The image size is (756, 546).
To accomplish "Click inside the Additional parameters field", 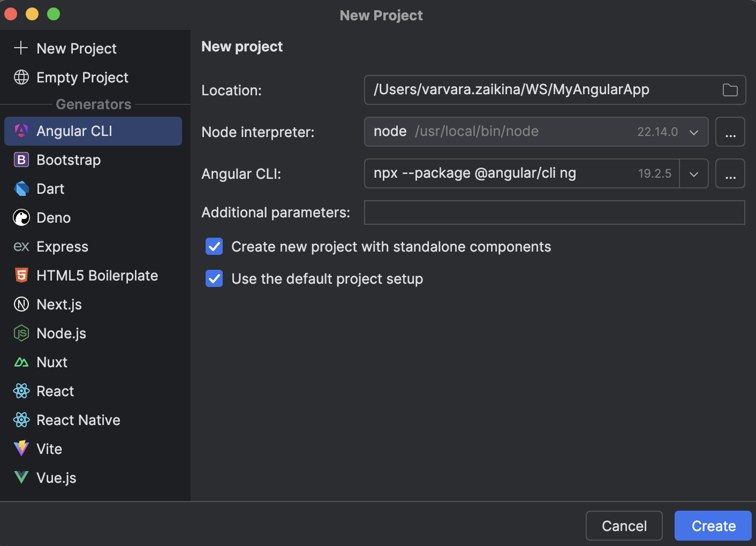I will (554, 213).
